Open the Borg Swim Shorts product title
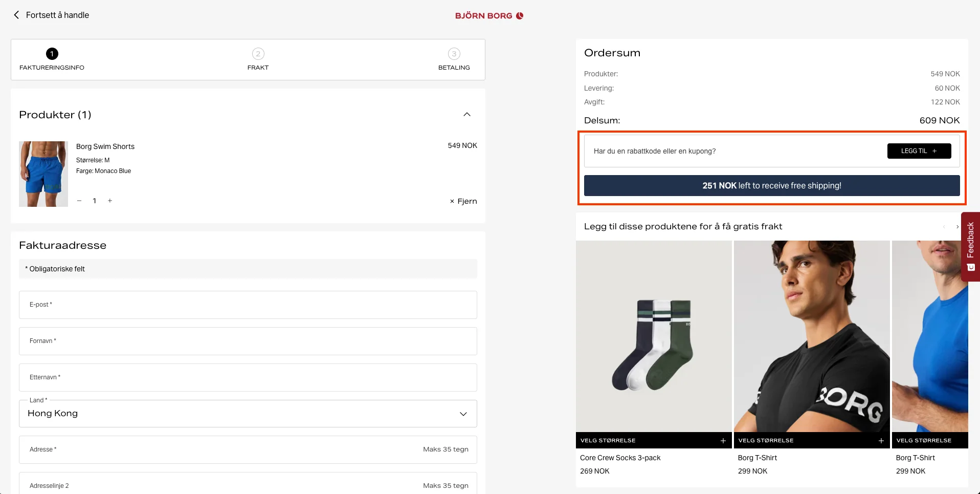 click(x=105, y=146)
